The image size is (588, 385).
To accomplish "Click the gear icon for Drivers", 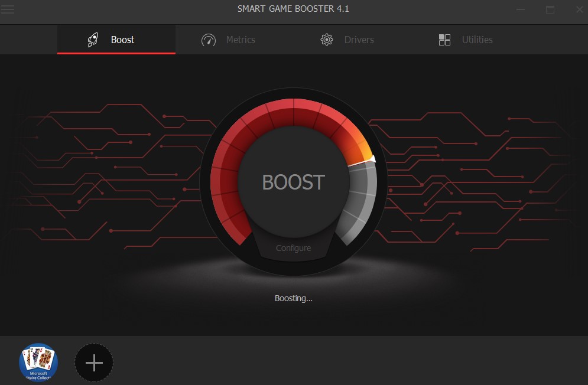I will 327,40.
